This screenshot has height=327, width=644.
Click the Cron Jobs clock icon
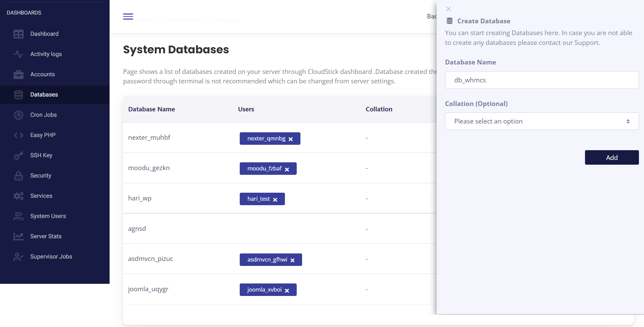[x=19, y=115]
